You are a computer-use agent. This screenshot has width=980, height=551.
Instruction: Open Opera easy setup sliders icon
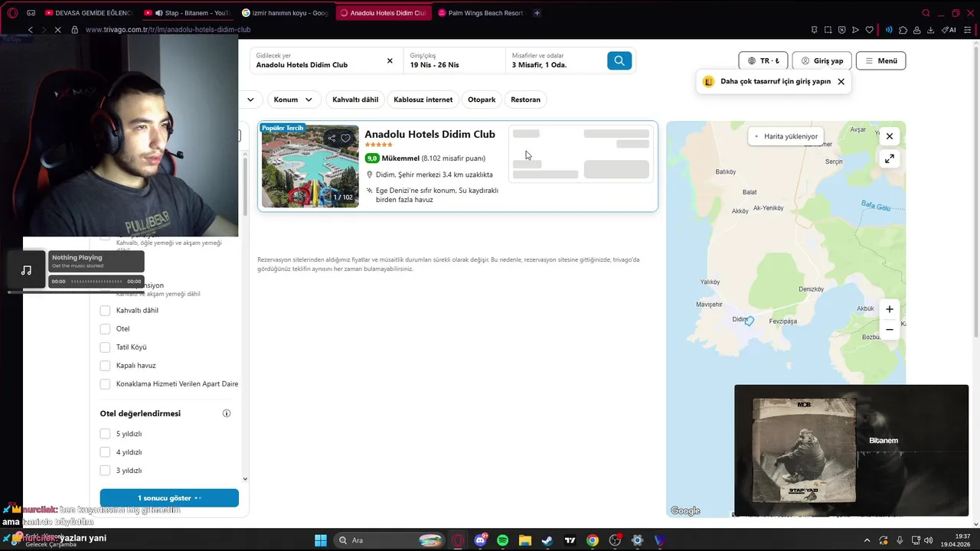968,30
